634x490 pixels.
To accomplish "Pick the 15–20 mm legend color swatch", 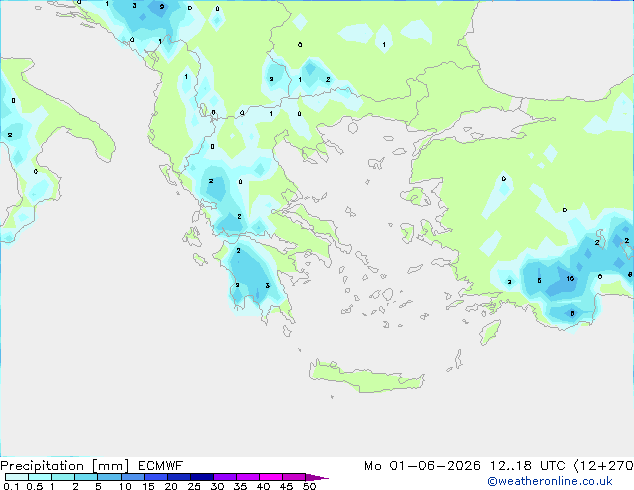I will click(155, 477).
